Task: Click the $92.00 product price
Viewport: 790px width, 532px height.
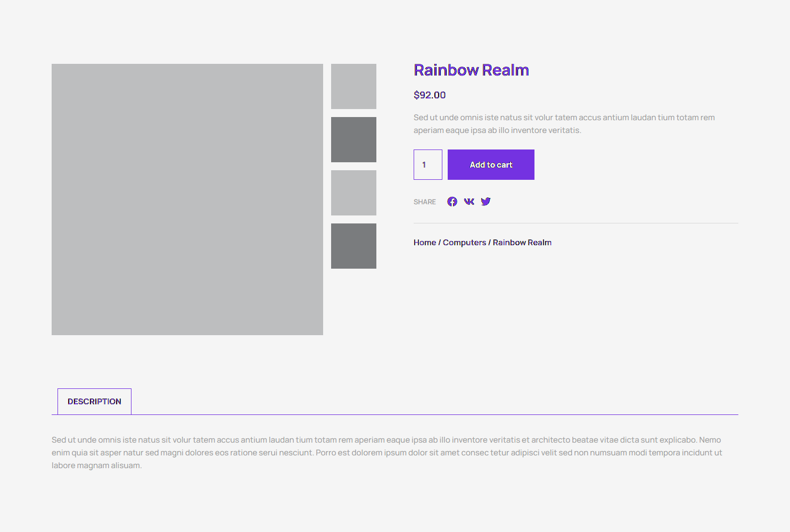Action: coord(430,95)
